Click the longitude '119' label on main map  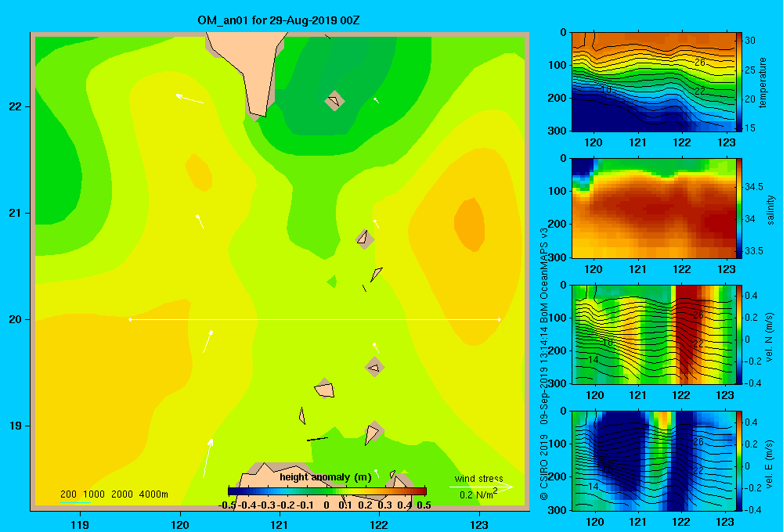80,524
